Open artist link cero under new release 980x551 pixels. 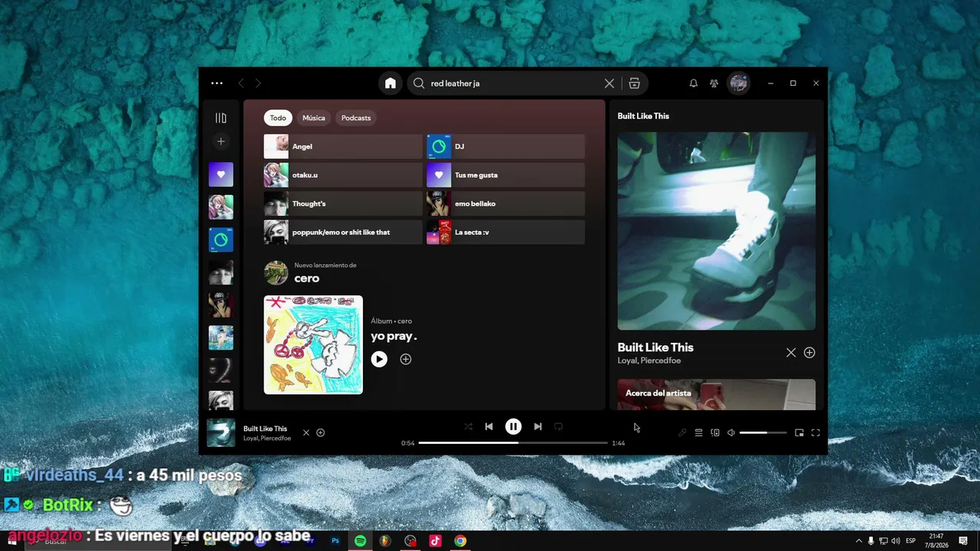pyautogui.click(x=307, y=279)
